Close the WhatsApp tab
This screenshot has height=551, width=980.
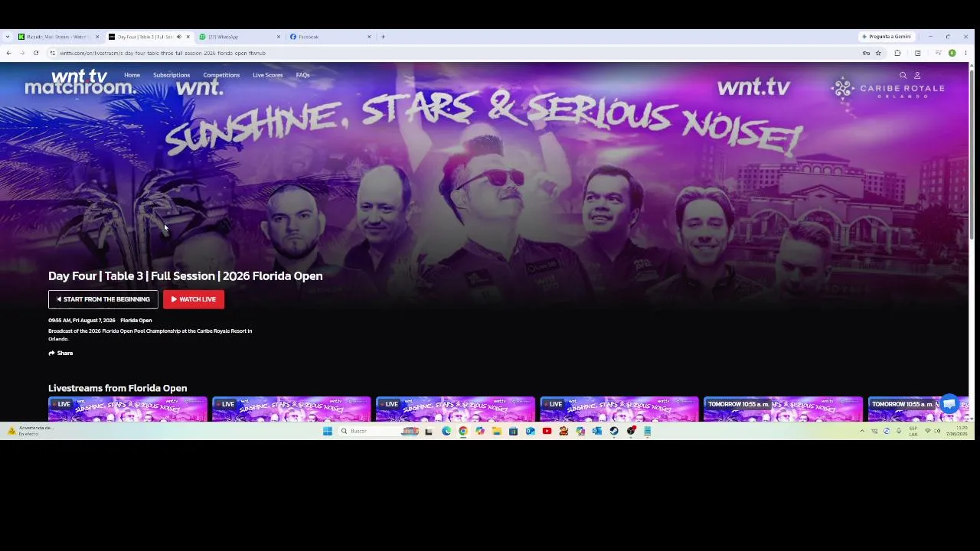tap(278, 37)
